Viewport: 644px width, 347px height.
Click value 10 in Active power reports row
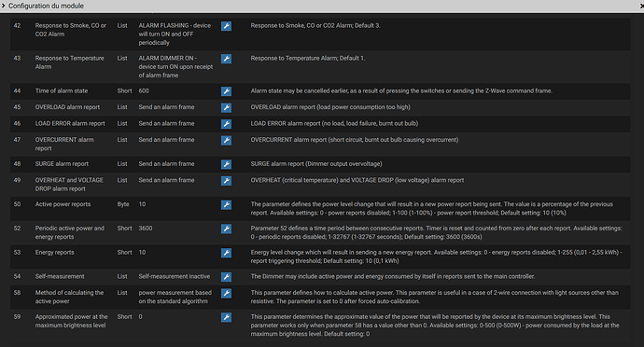(x=142, y=204)
